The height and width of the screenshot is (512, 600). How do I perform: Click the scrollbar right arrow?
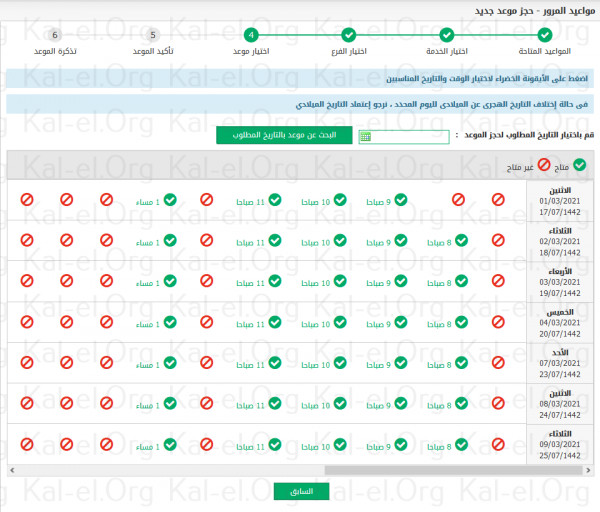[588, 470]
